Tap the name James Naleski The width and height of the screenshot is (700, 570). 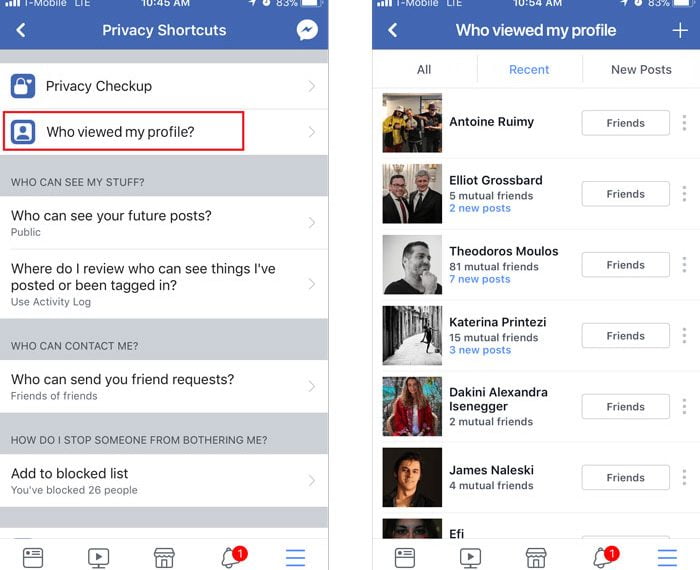click(492, 470)
